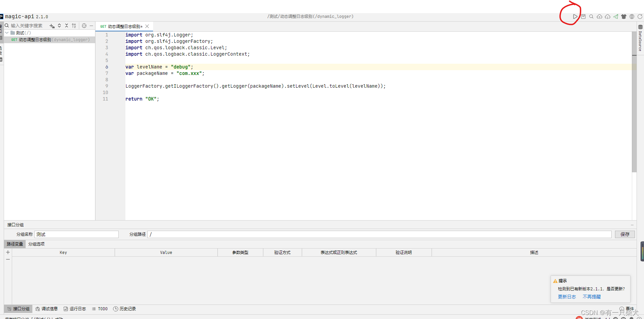The image size is (644, 319).
Task: Locate current file with crosshair icon
Action: [x=84, y=26]
